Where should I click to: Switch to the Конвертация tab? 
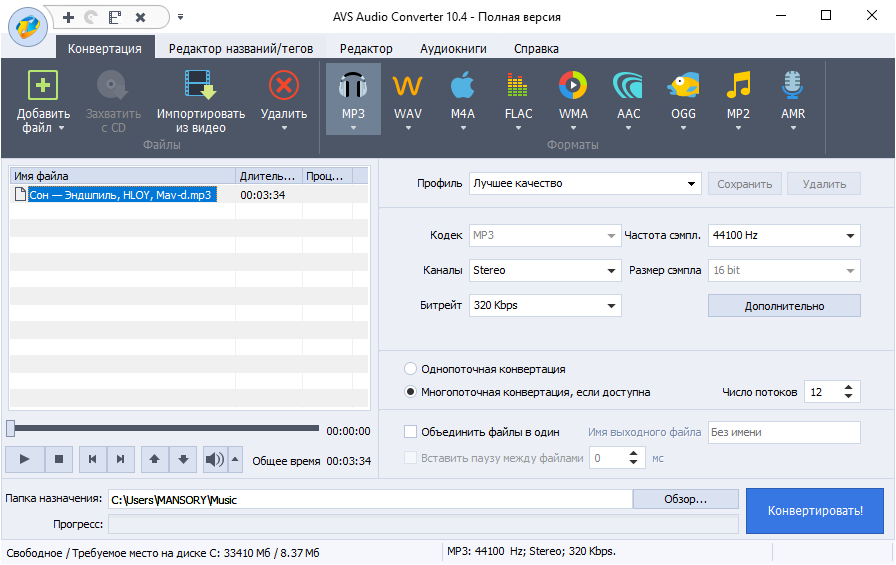(x=105, y=49)
